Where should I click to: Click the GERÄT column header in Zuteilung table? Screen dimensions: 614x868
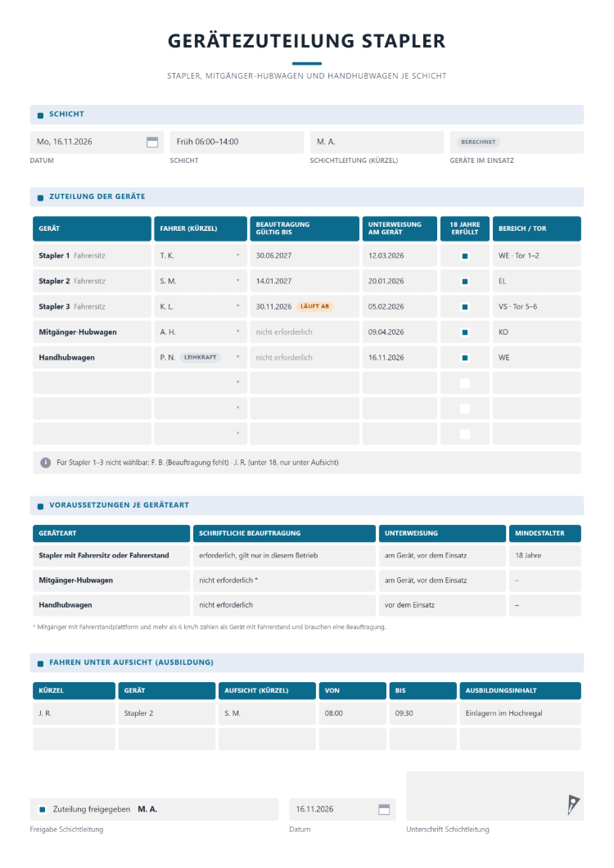click(x=92, y=228)
